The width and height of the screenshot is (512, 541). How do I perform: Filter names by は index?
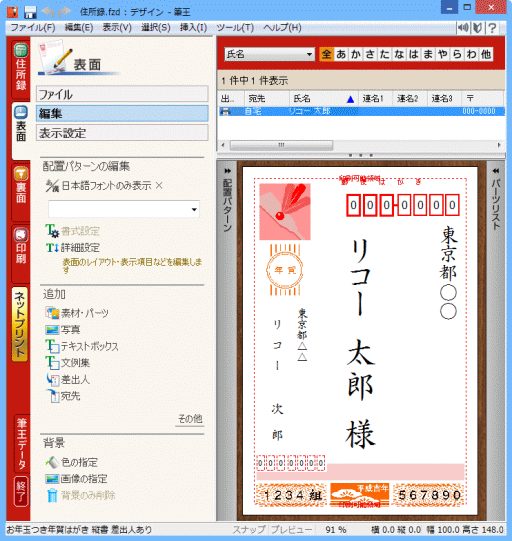pyautogui.click(x=413, y=54)
